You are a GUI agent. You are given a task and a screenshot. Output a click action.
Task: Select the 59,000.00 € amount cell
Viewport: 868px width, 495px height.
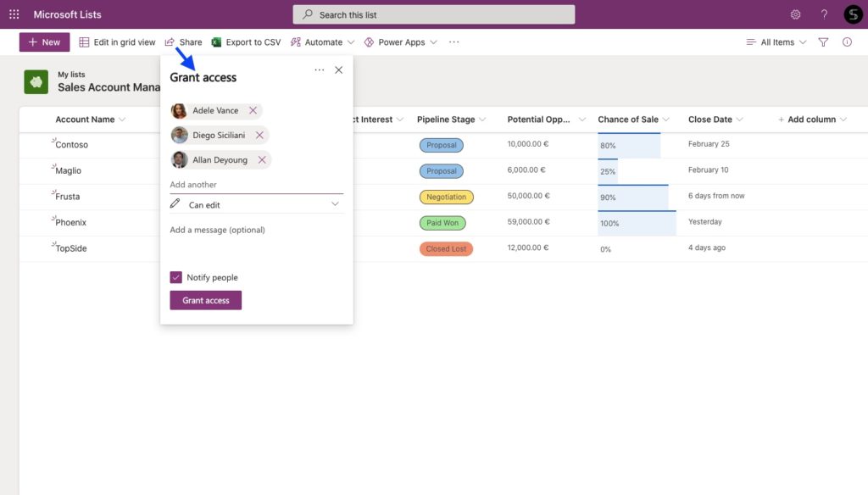point(528,221)
